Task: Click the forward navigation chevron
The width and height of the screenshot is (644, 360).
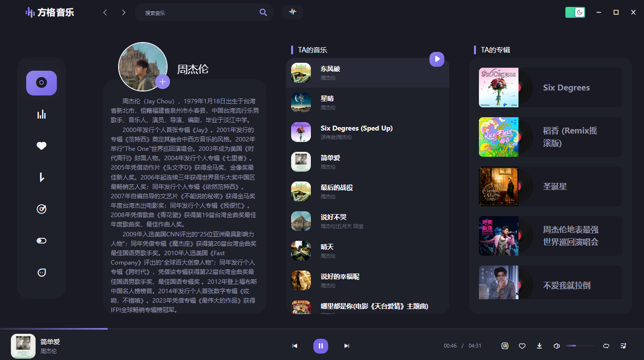Action: pyautogui.click(x=124, y=12)
